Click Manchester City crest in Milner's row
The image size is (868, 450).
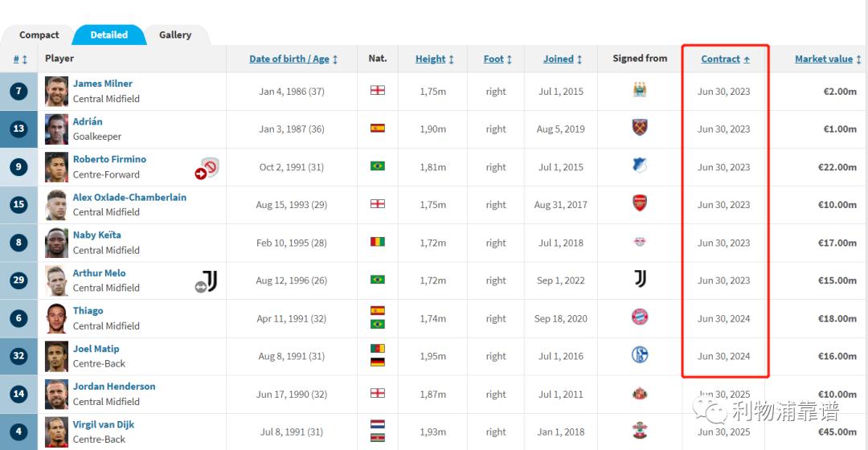tap(640, 90)
